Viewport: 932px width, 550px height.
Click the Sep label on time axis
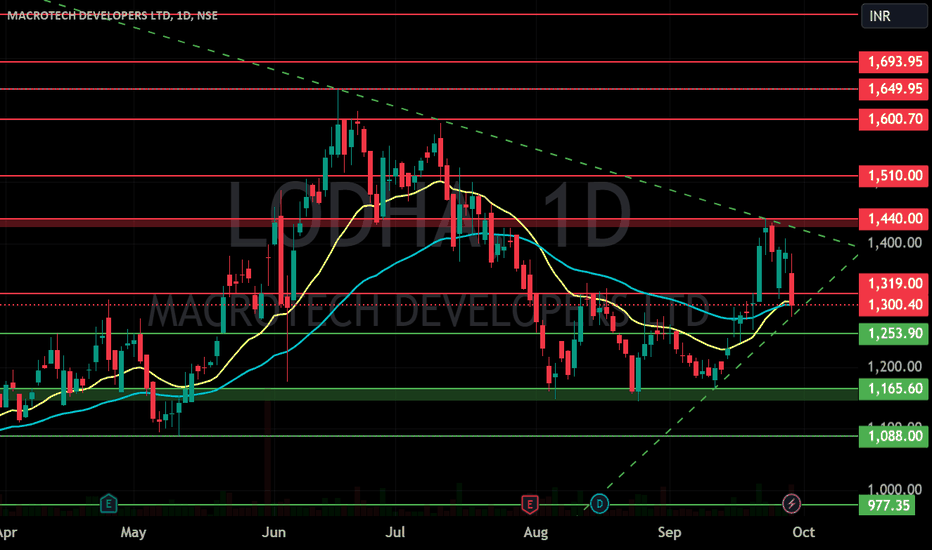pyautogui.click(x=669, y=532)
